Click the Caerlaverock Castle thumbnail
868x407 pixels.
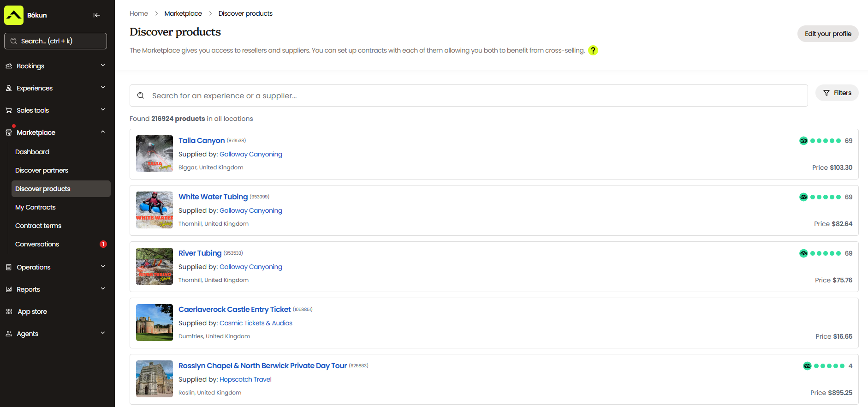point(155,323)
